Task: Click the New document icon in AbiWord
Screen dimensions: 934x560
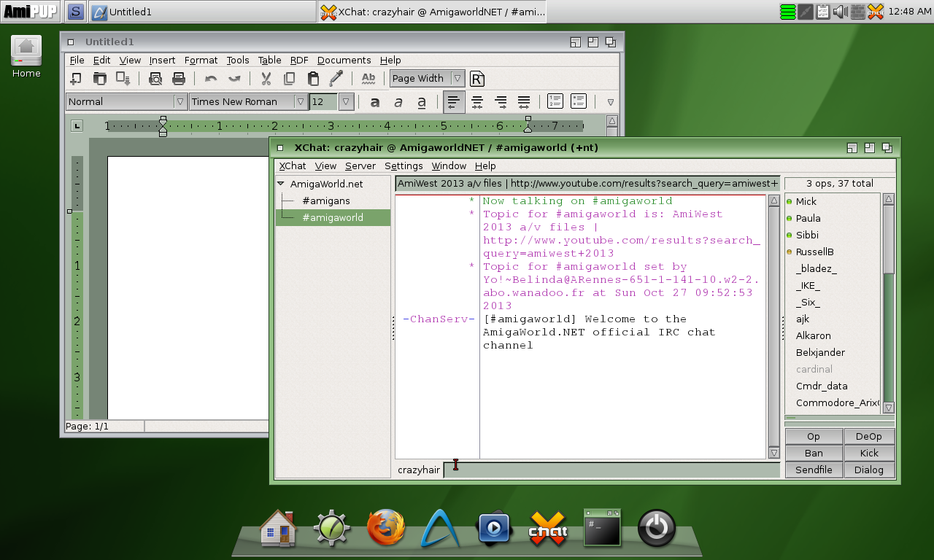Action: click(76, 79)
